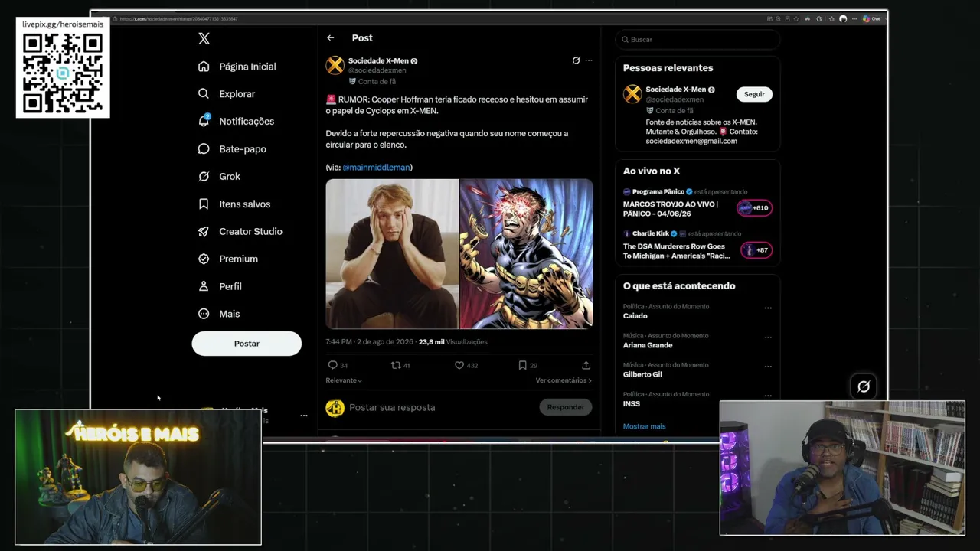
Task: Like the post with the heart icon
Action: tap(459, 366)
